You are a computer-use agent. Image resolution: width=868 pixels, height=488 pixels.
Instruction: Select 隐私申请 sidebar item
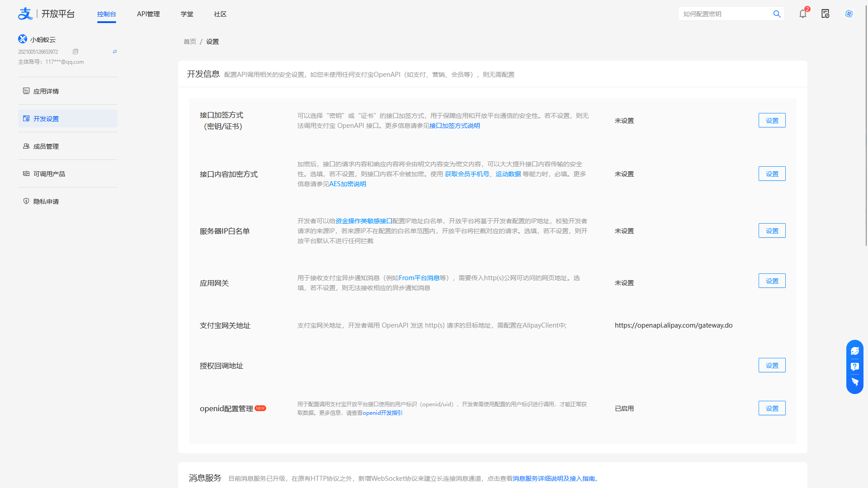(x=46, y=201)
